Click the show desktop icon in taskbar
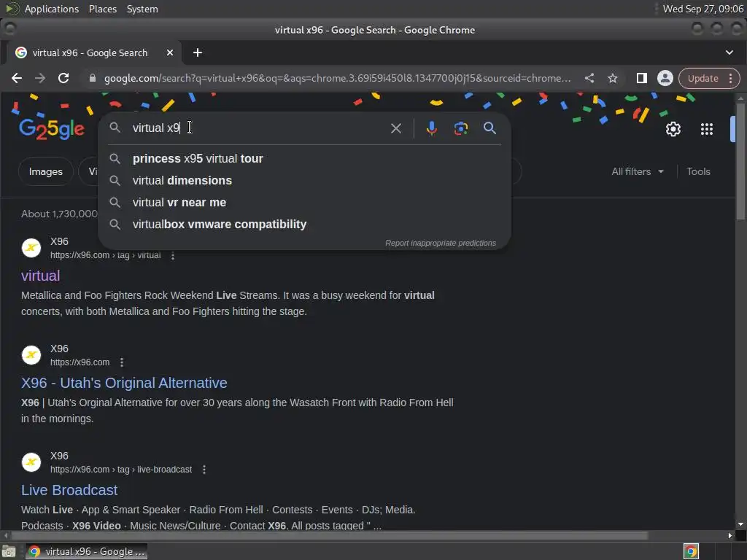 (9, 551)
